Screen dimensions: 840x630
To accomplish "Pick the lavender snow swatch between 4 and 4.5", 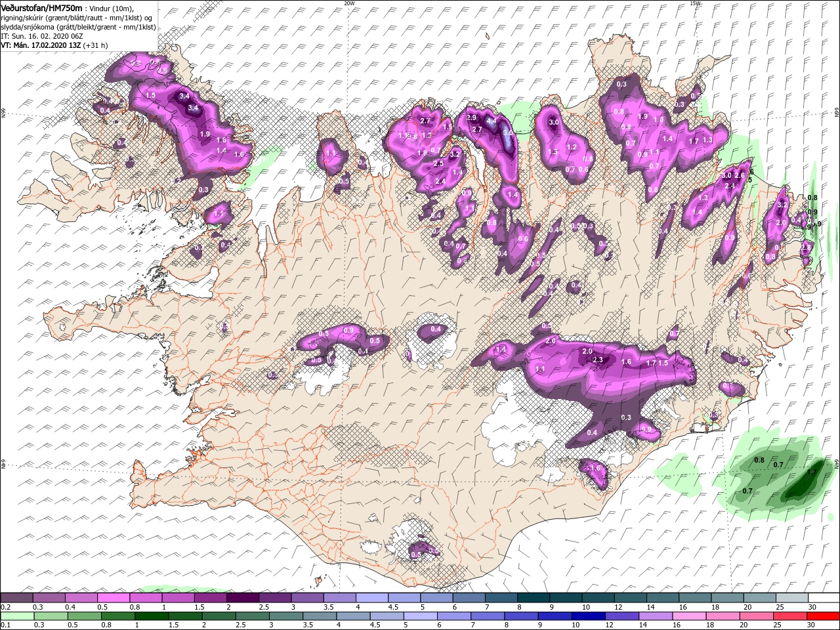I will coord(371,598).
